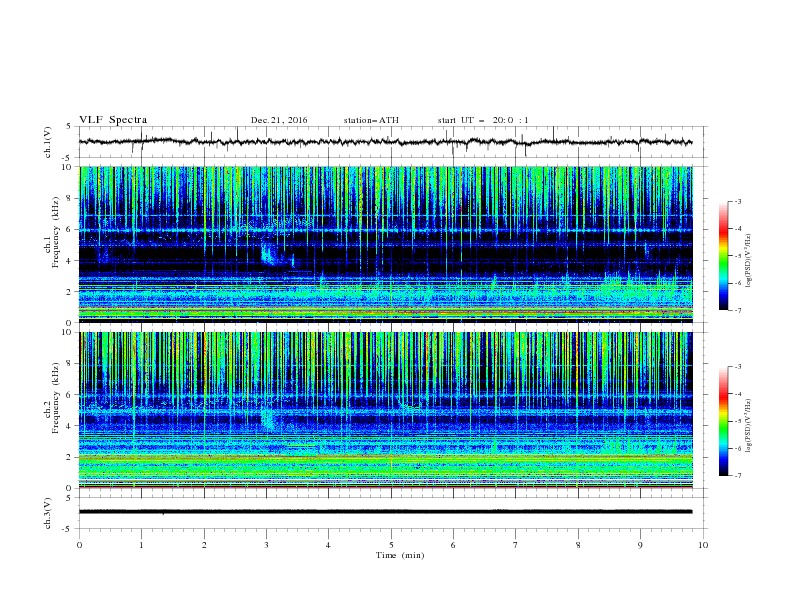Click the "-3" tick on the ch.1 colorbar
Viewport: 792px width, 612px height.
pos(737,201)
